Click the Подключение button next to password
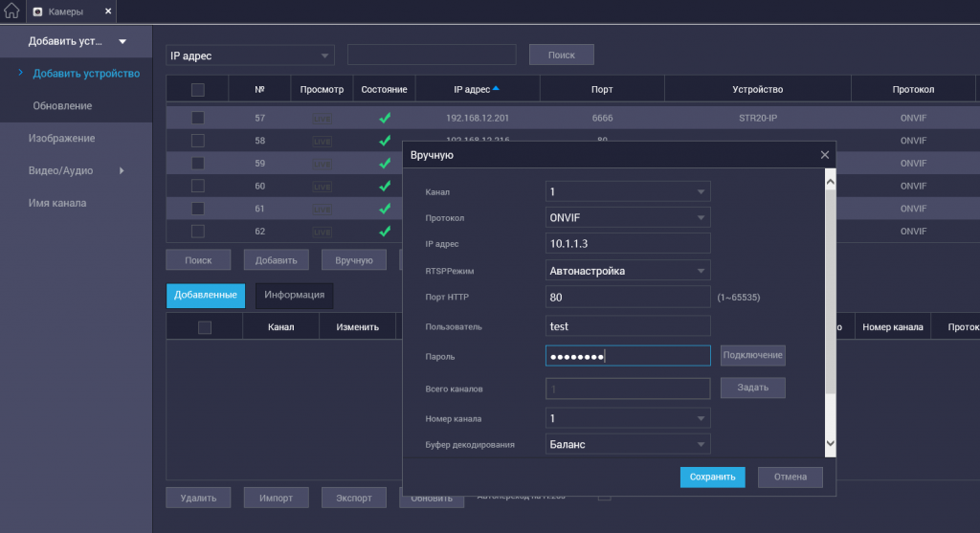 (x=753, y=355)
